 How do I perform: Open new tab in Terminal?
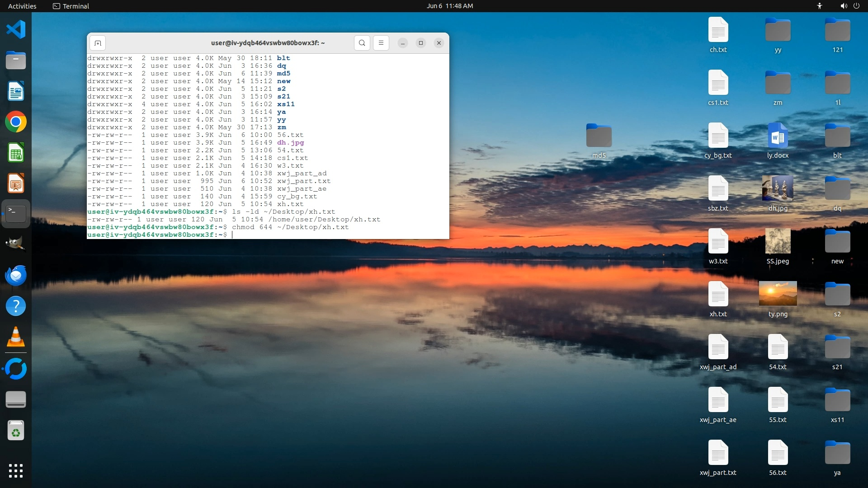[98, 43]
